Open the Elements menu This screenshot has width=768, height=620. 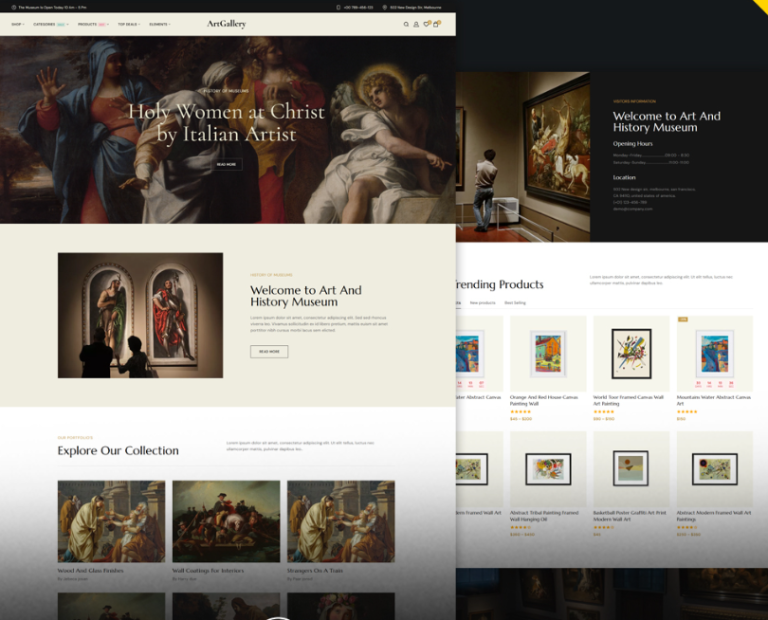coord(159,24)
